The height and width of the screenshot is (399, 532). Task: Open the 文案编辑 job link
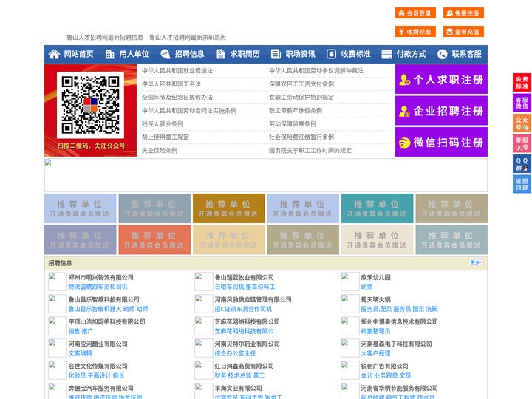(80, 353)
